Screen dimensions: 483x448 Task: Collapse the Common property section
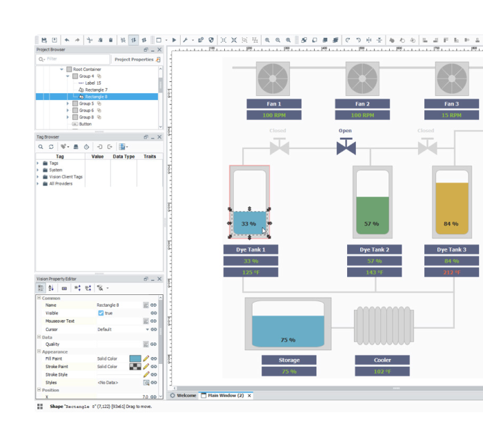tap(39, 298)
